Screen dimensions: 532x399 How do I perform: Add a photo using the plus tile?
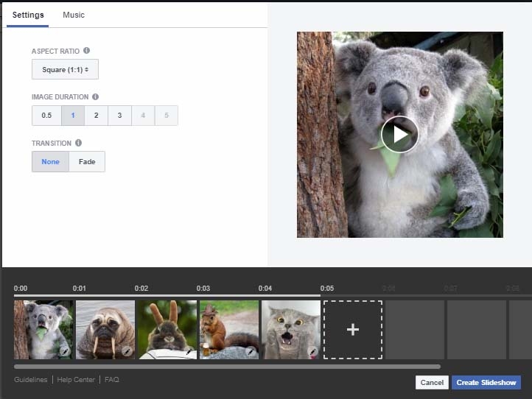pyautogui.click(x=352, y=330)
